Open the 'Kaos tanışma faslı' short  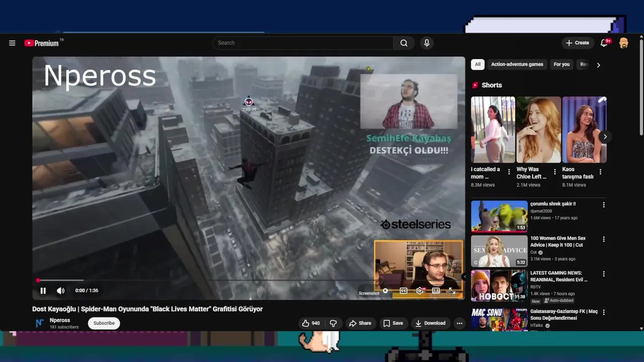[584, 130]
